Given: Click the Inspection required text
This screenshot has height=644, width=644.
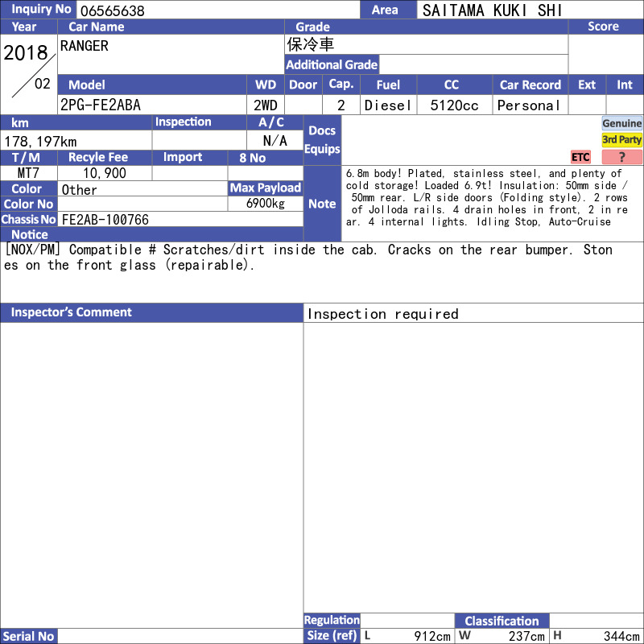Looking at the screenshot, I should coord(383,314).
